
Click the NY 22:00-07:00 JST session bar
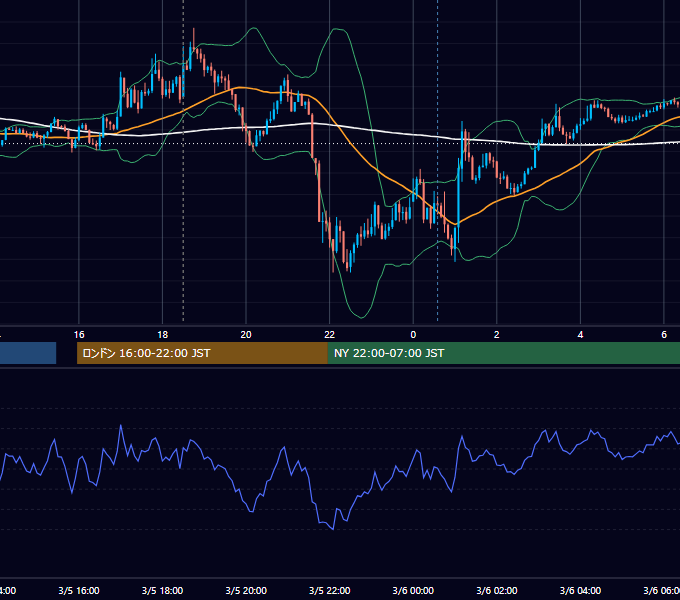(x=503, y=353)
